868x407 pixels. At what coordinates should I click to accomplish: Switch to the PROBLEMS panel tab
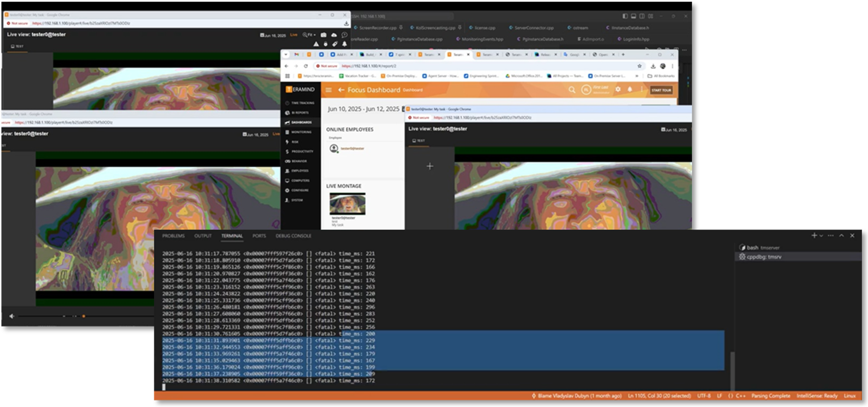(x=173, y=236)
